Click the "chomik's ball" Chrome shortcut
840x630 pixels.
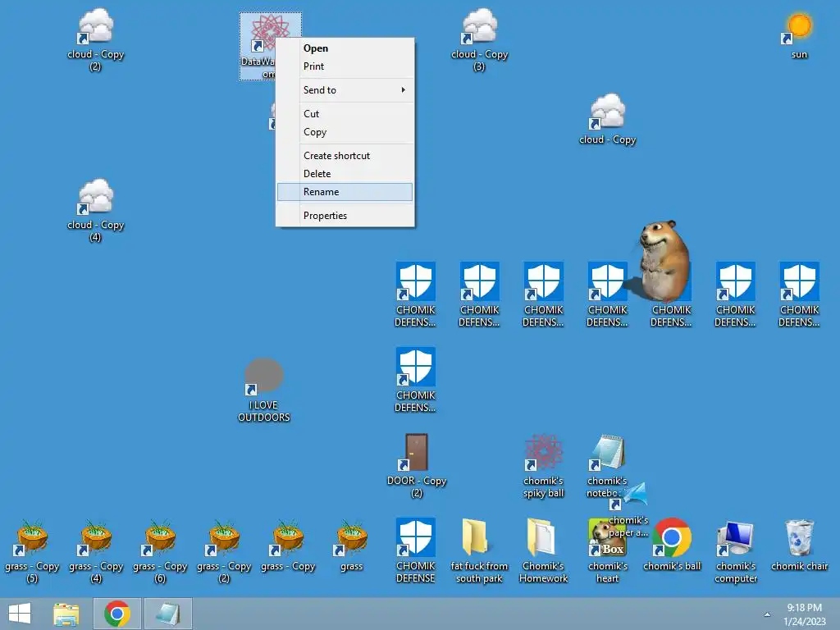672,546
